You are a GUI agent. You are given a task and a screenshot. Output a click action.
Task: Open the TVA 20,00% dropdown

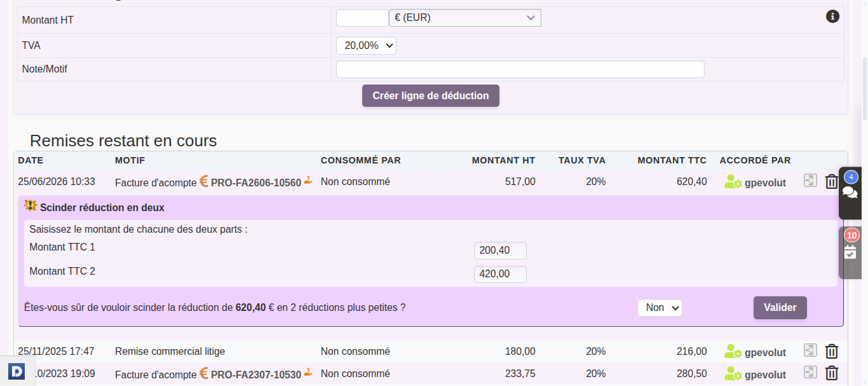click(366, 45)
